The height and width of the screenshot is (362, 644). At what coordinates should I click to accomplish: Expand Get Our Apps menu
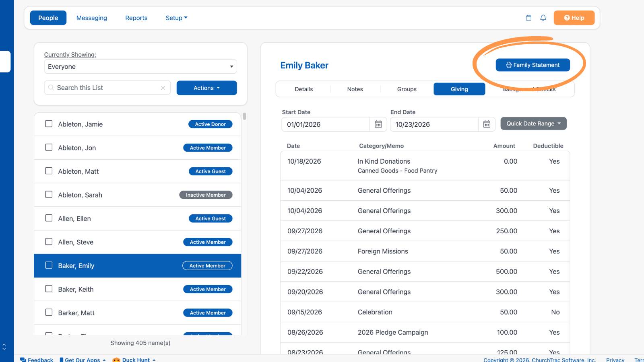coord(83,360)
